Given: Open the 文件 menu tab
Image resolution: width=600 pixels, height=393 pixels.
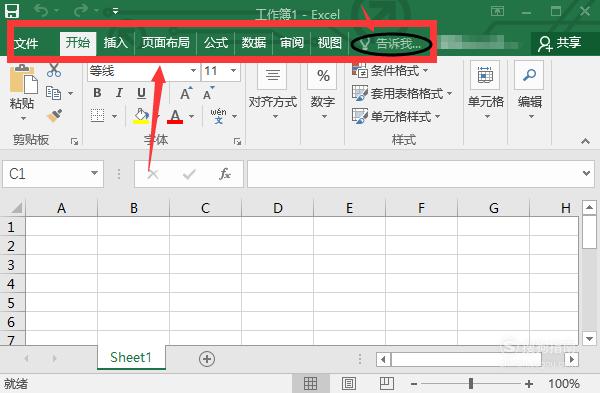Looking at the screenshot, I should pyautogui.click(x=26, y=43).
